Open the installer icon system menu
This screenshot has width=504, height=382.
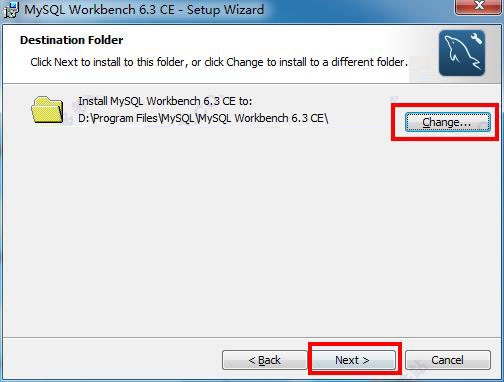(11, 10)
